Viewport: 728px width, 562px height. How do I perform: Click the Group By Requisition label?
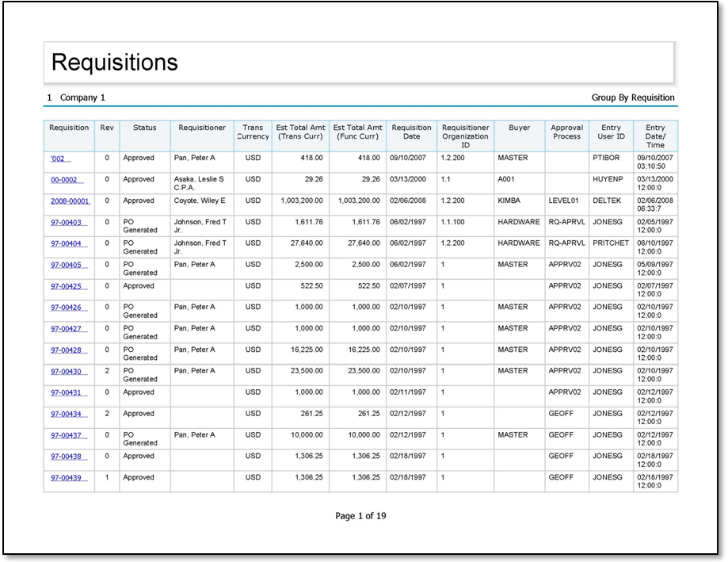[632, 97]
